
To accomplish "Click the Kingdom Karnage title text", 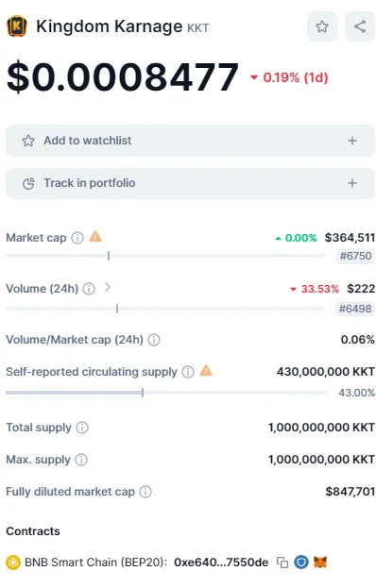I will (x=110, y=26).
